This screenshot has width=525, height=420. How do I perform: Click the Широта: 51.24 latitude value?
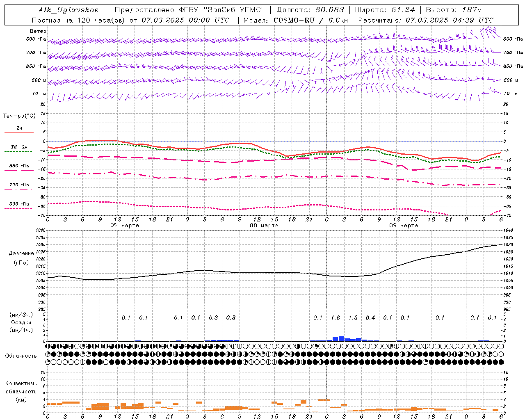[385, 10]
